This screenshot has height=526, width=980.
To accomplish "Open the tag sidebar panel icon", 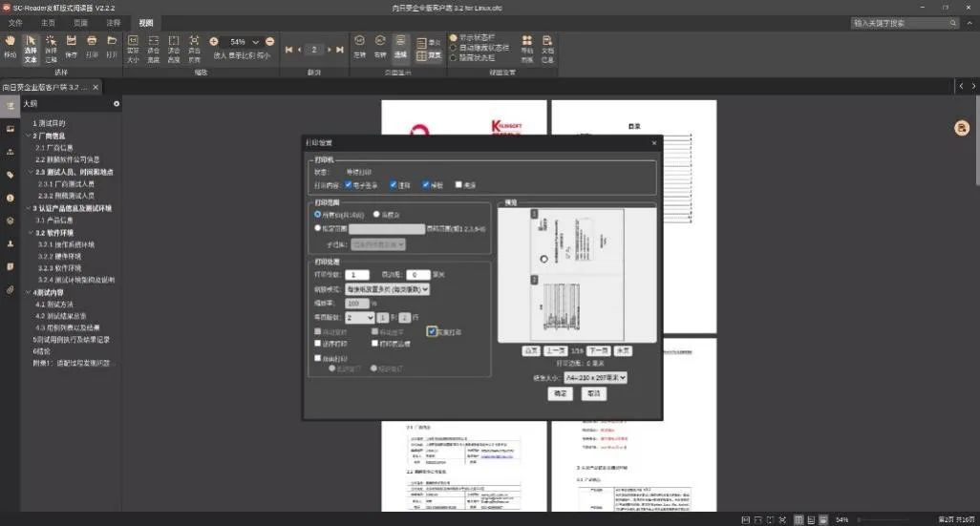I will point(11,175).
